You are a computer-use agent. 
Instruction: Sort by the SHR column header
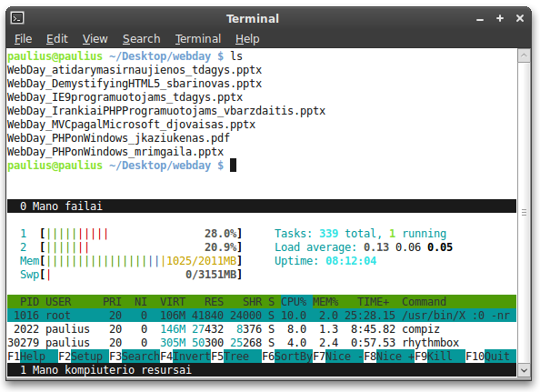[x=252, y=302]
